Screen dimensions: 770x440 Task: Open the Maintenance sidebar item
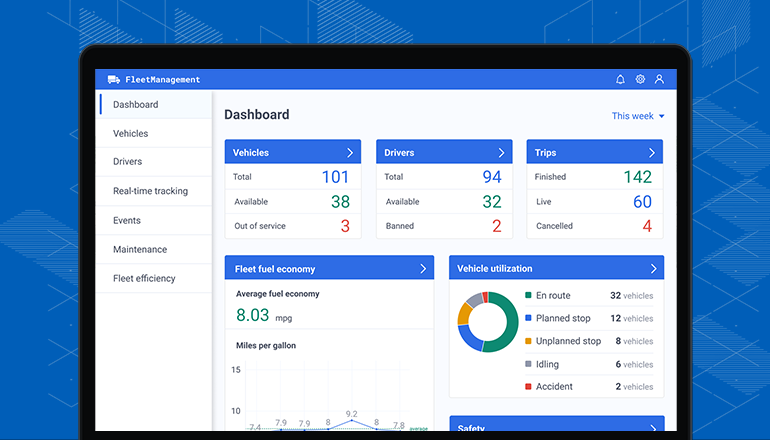tap(140, 249)
